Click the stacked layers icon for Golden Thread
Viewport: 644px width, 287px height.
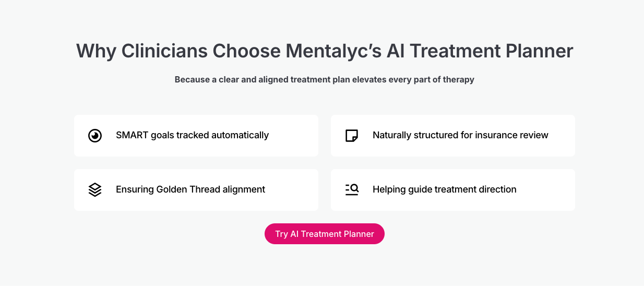95,190
